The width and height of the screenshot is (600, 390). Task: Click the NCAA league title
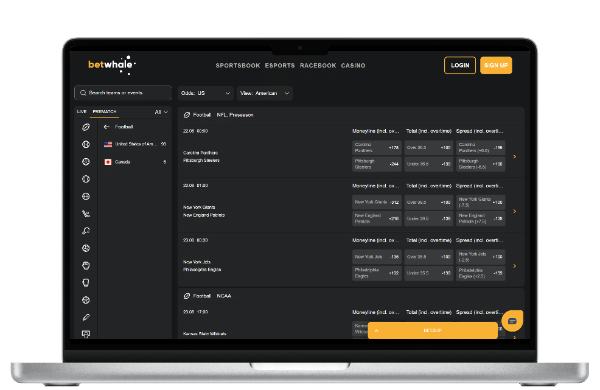[224, 296]
